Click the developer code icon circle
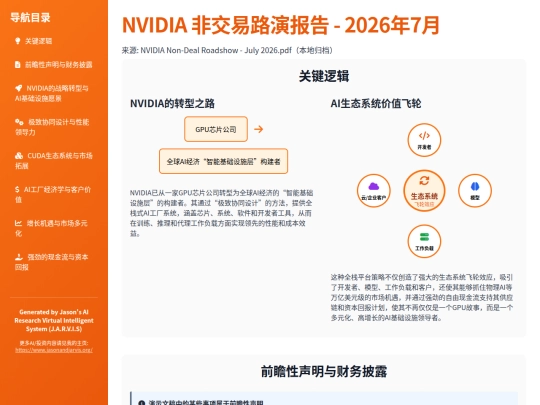The height and width of the screenshot is (405, 540). point(424,140)
